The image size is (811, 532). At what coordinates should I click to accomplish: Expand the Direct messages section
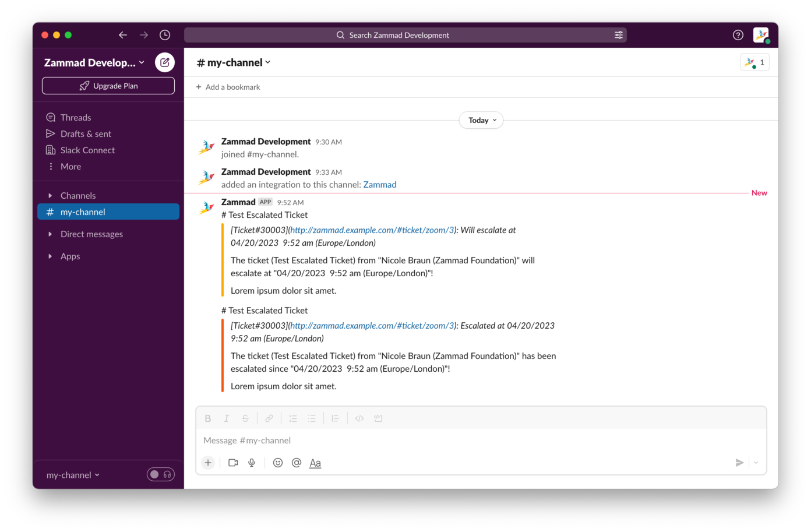click(50, 234)
